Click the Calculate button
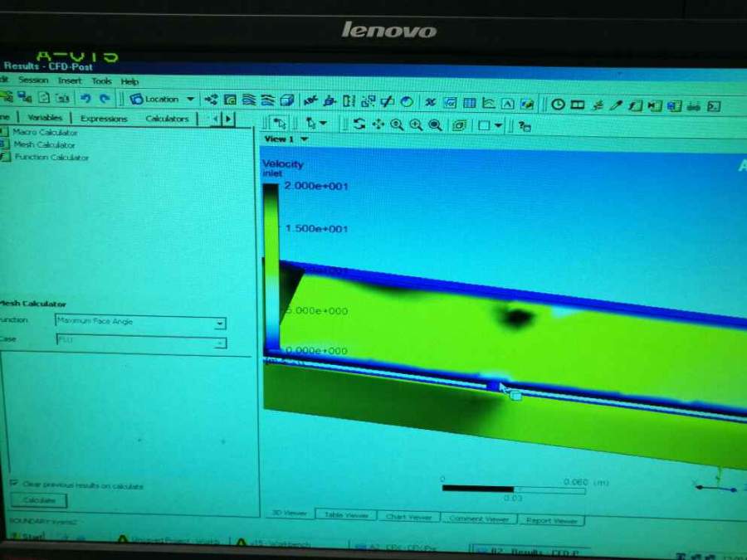The image size is (747, 560). pos(39,500)
